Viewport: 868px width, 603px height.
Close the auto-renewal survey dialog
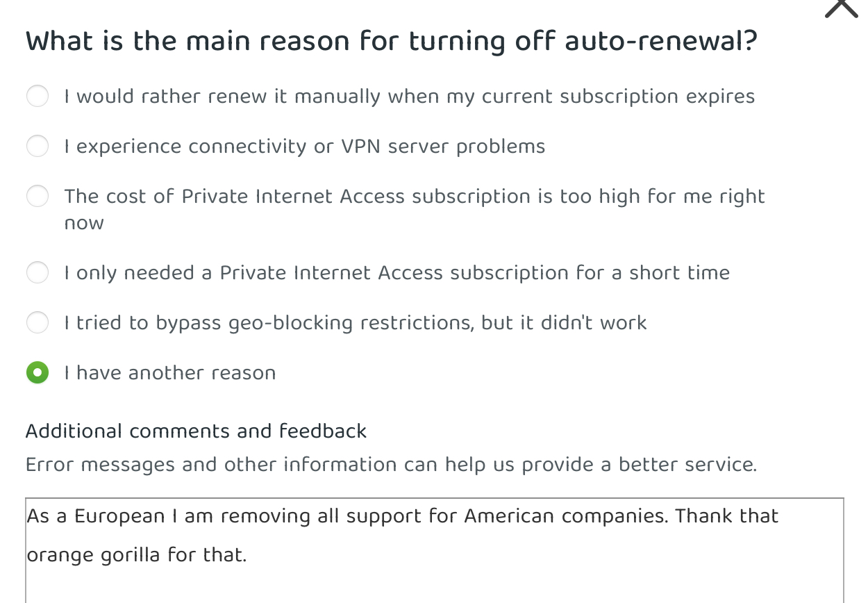(x=842, y=7)
